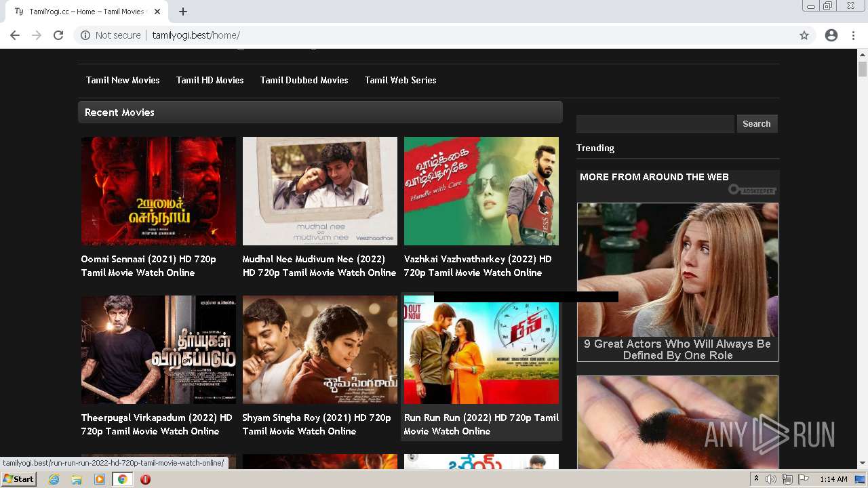Screen dimensions: 868x488
Task: Go back with the browser back arrow
Action: (15, 35)
